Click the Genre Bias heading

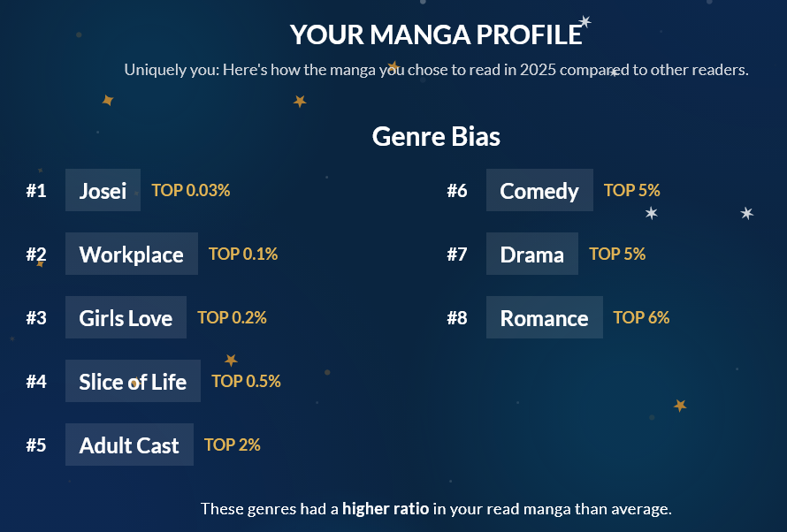436,136
